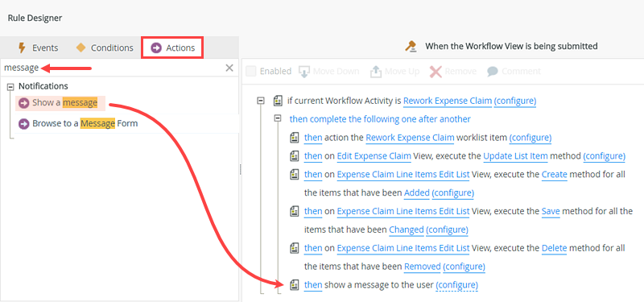Click the Move Down toolbar button
The image size is (644, 302).
point(329,71)
